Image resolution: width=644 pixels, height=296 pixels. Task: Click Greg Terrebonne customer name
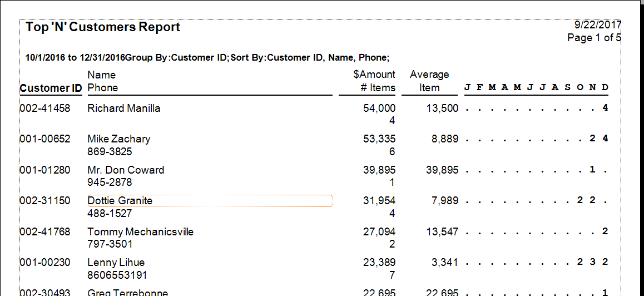click(128, 292)
